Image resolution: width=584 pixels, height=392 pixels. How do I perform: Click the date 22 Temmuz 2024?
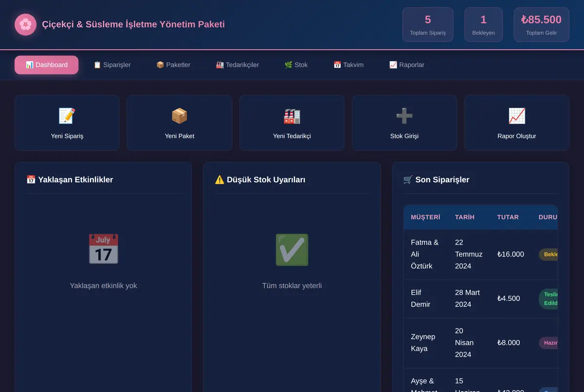469,254
